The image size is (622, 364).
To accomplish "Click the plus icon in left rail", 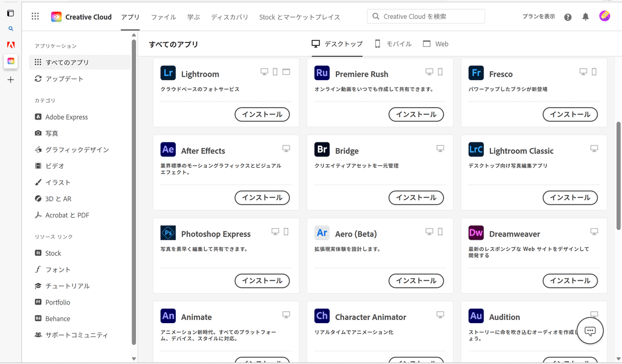I will coord(11,80).
